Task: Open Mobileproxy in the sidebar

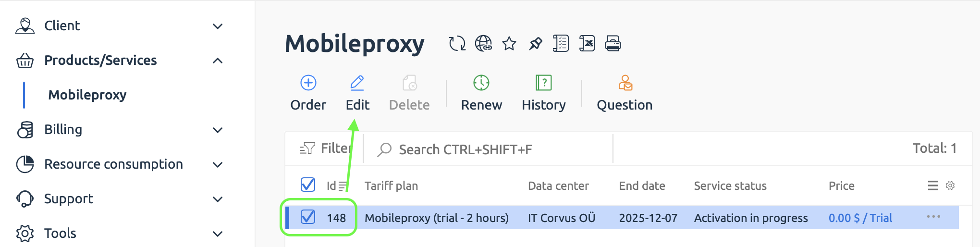Action: [87, 95]
